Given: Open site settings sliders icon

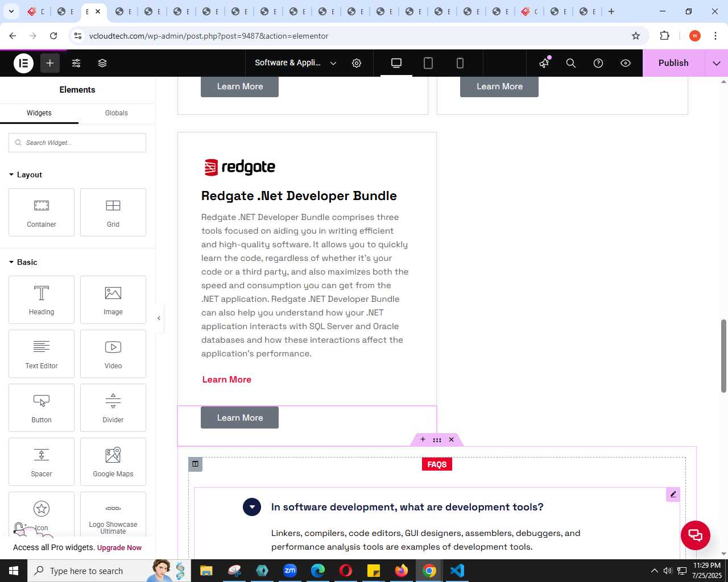Looking at the screenshot, I should pos(76,63).
